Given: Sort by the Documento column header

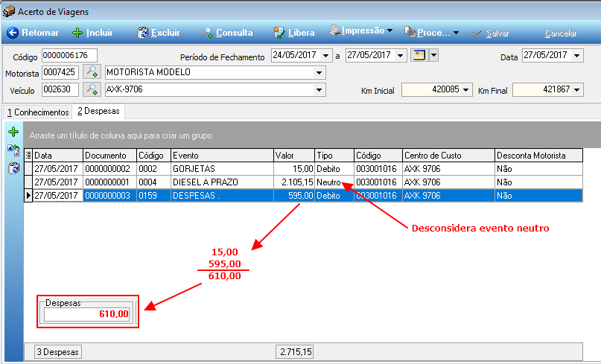Looking at the screenshot, I should coord(110,155).
